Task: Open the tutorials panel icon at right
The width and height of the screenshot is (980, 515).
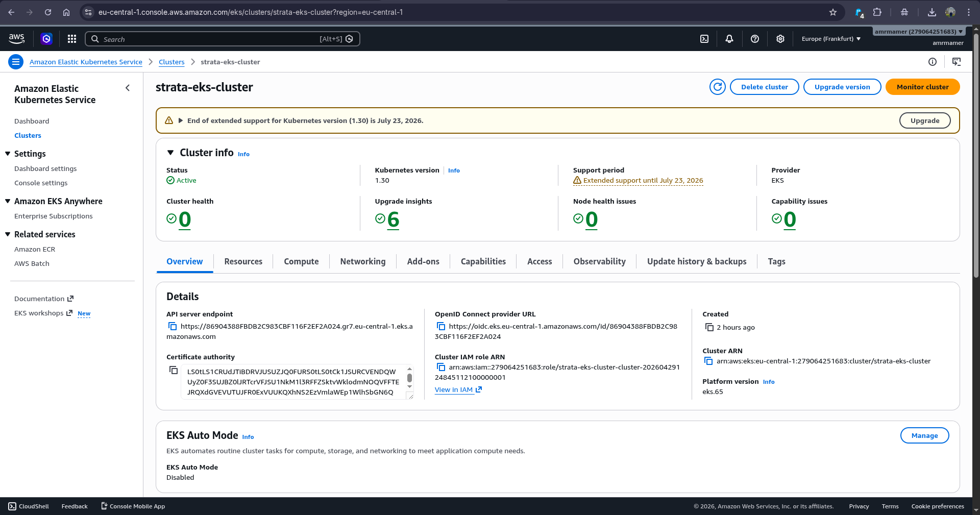Action: point(957,62)
